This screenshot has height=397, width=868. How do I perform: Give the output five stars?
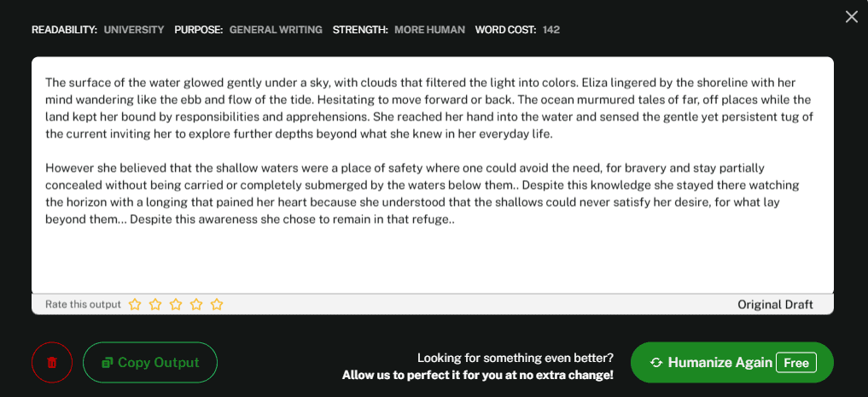[217, 304]
